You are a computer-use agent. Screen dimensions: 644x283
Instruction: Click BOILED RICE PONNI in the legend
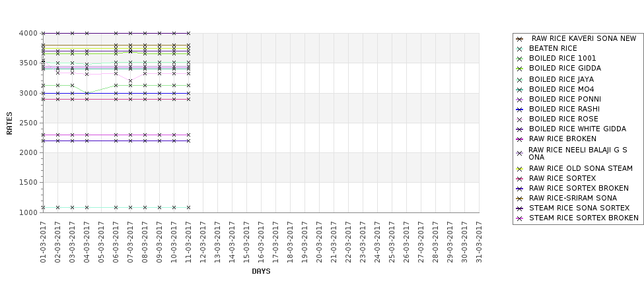pos(565,99)
